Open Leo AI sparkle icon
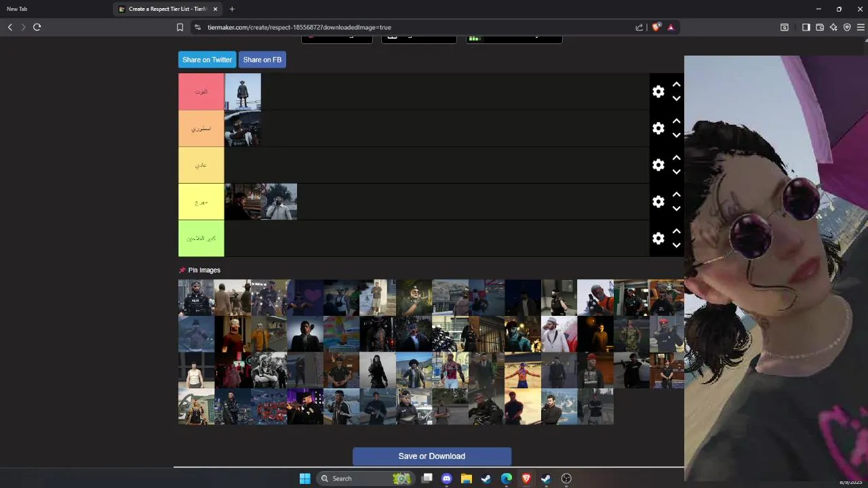Screen dimensions: 868x488 833,27
